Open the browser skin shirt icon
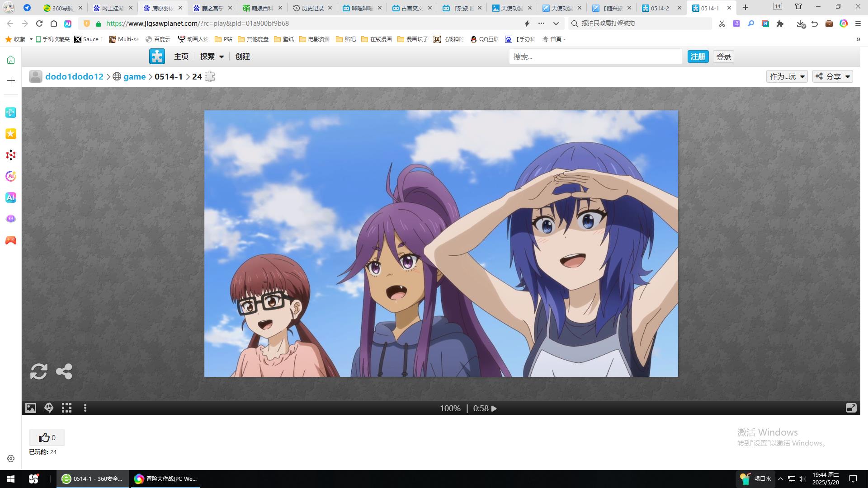This screenshot has height=488, width=868. 798,6
